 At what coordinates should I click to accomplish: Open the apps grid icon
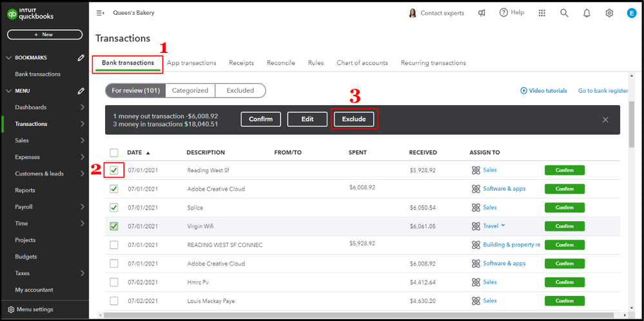click(542, 13)
